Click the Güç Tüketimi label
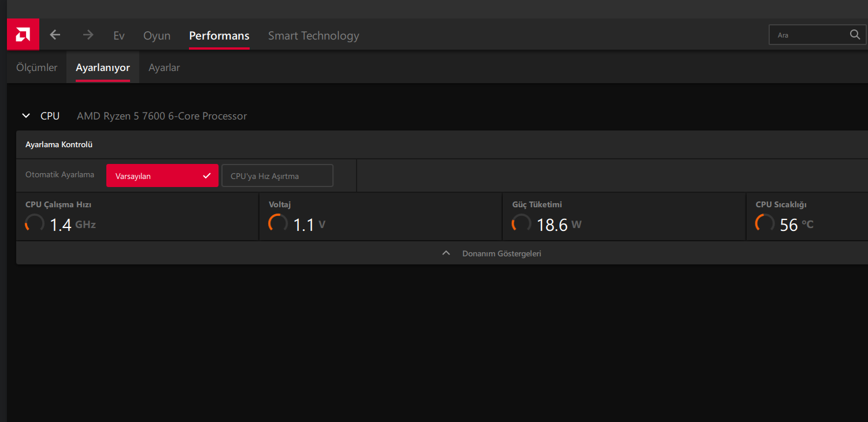This screenshot has height=422, width=868. pyautogui.click(x=537, y=204)
